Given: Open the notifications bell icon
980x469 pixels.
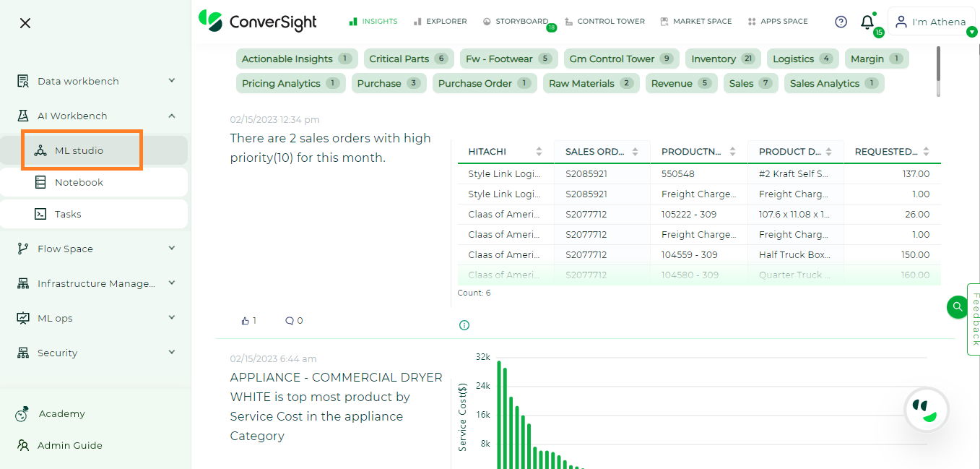Looking at the screenshot, I should (x=867, y=22).
